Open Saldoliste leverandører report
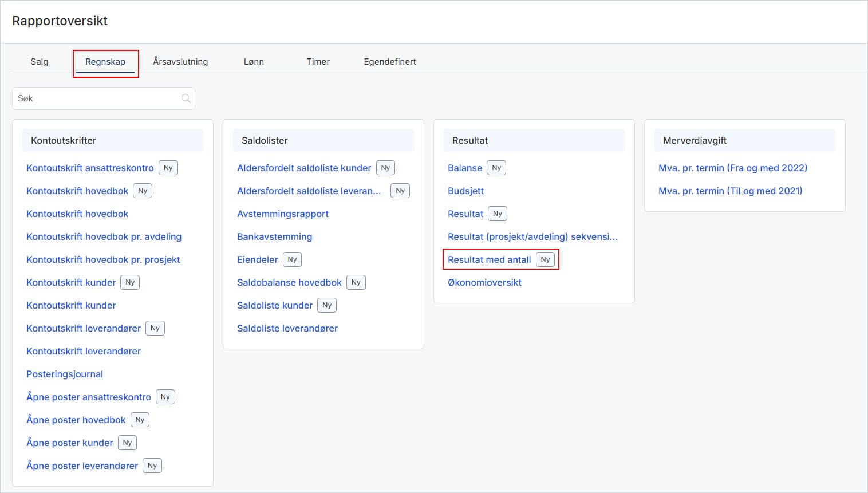 pyautogui.click(x=287, y=328)
